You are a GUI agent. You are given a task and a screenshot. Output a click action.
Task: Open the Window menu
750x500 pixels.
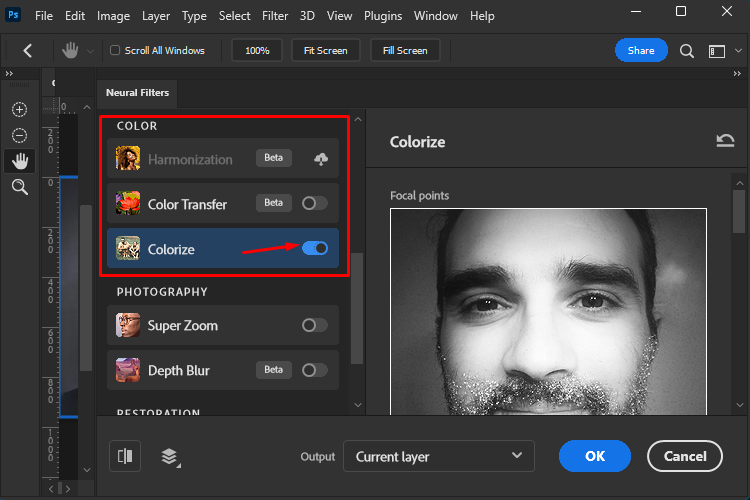(436, 16)
